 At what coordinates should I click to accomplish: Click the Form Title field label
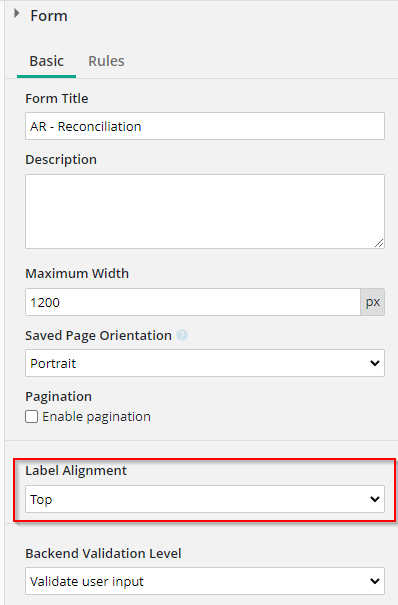(57, 98)
